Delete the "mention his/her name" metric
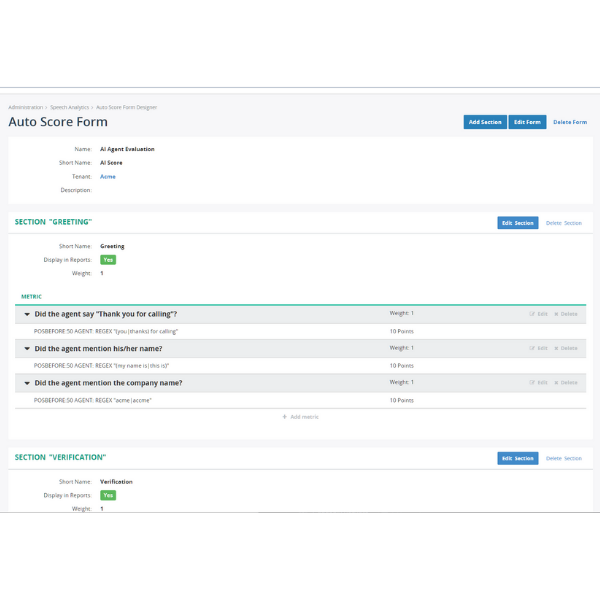Image resolution: width=600 pixels, height=600 pixels. pos(566,348)
